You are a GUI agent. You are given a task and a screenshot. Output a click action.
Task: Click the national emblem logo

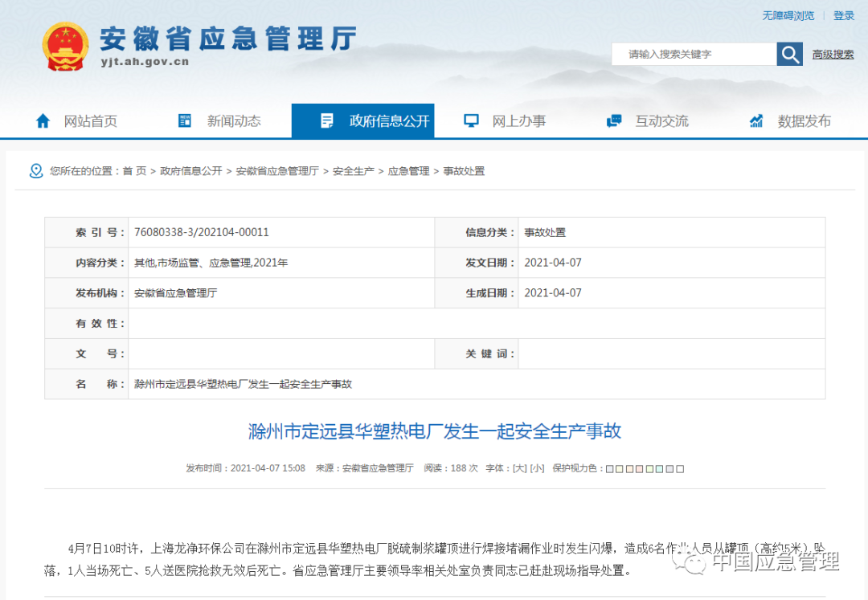(65, 47)
